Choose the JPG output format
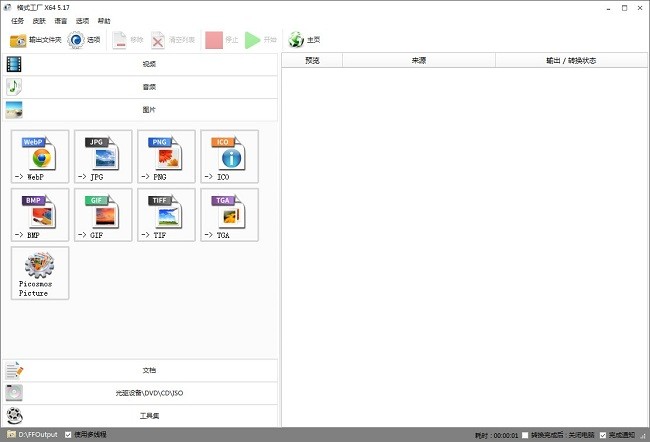Image resolution: width=650 pixels, height=442 pixels. [103, 156]
